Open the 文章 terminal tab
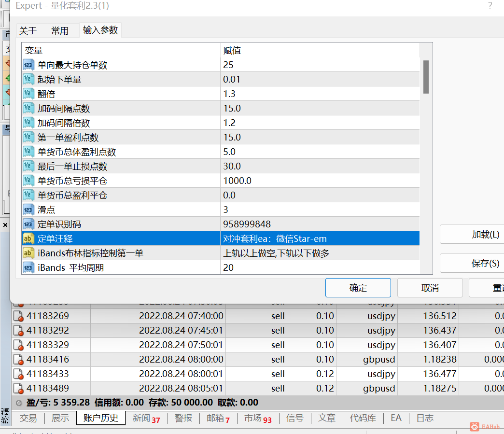504x434 pixels. (x=327, y=418)
